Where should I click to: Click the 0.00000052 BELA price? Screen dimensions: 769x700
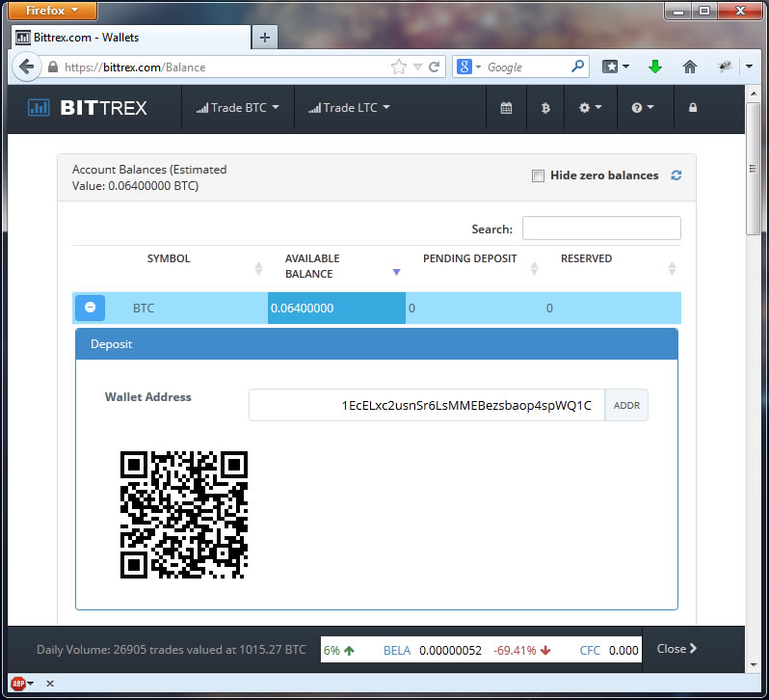(x=450, y=651)
